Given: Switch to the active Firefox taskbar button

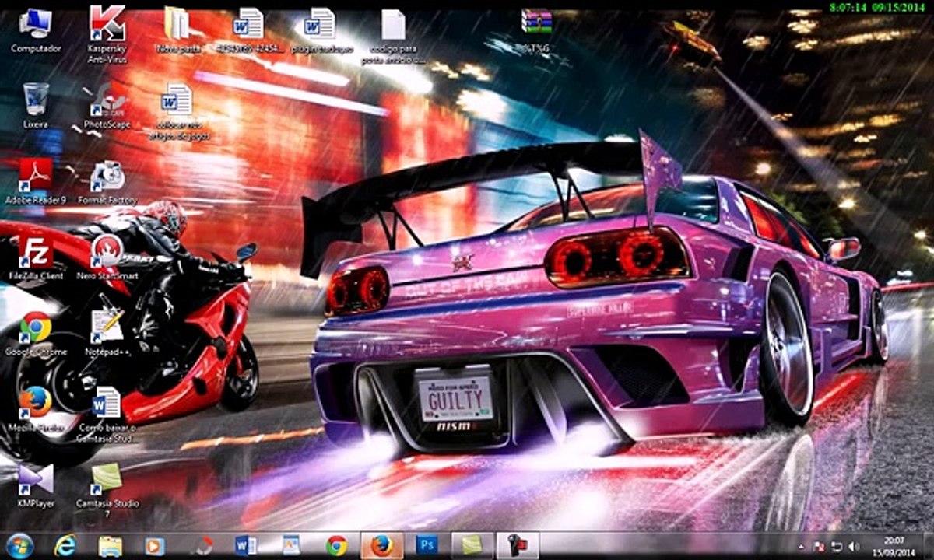Looking at the screenshot, I should click(381, 546).
